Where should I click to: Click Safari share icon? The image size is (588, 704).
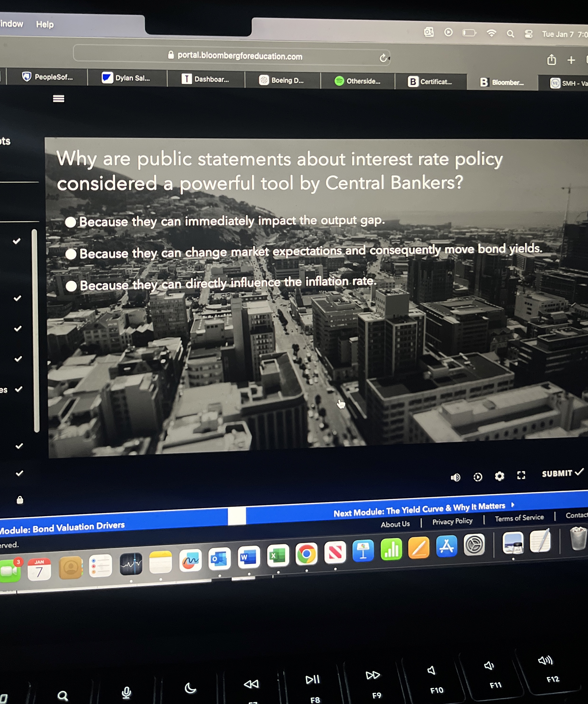click(551, 60)
